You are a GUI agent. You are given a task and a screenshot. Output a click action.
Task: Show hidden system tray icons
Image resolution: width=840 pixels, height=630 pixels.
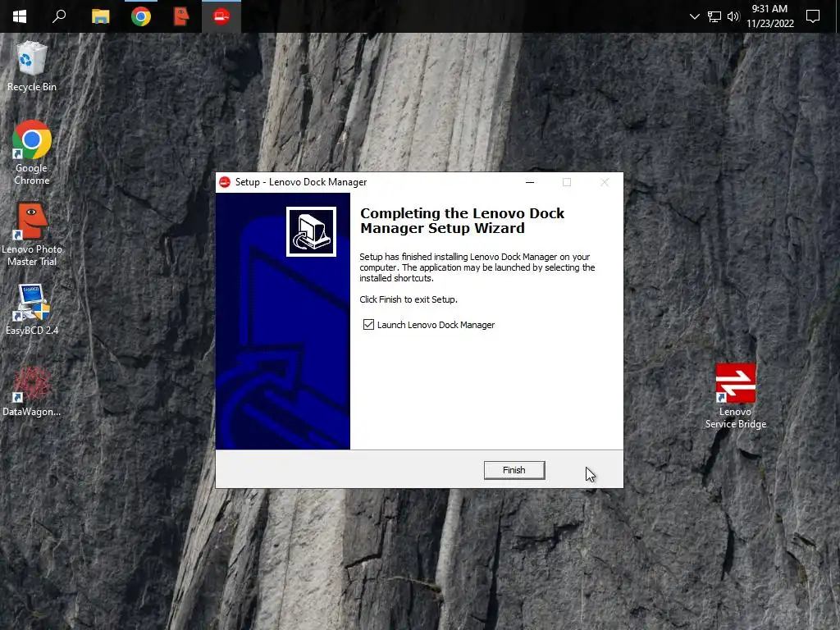(695, 16)
